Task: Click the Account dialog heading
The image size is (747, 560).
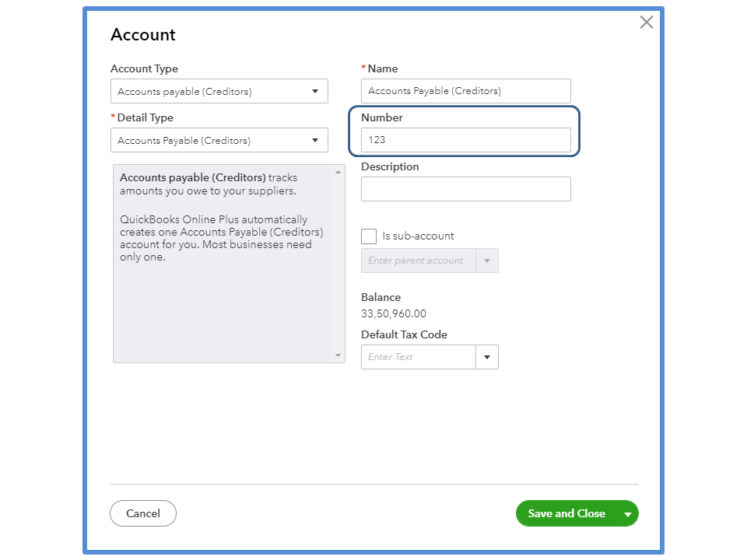Action: (x=143, y=35)
